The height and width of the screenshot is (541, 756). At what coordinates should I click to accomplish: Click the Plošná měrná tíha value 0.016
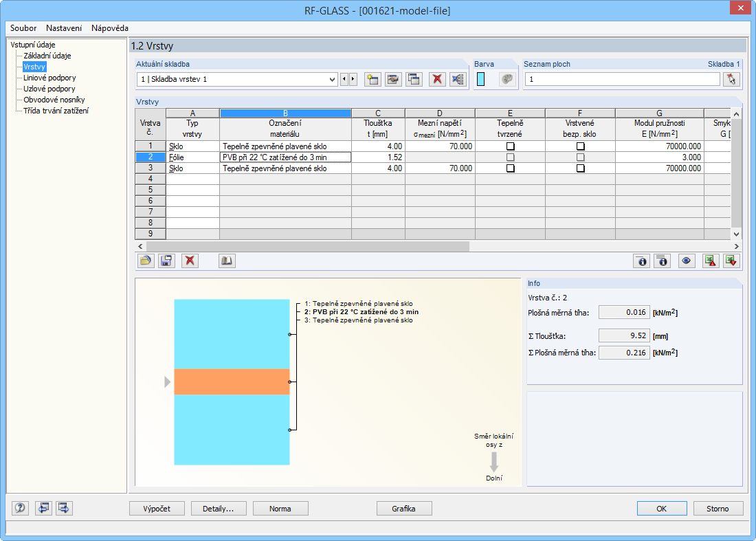(624, 313)
